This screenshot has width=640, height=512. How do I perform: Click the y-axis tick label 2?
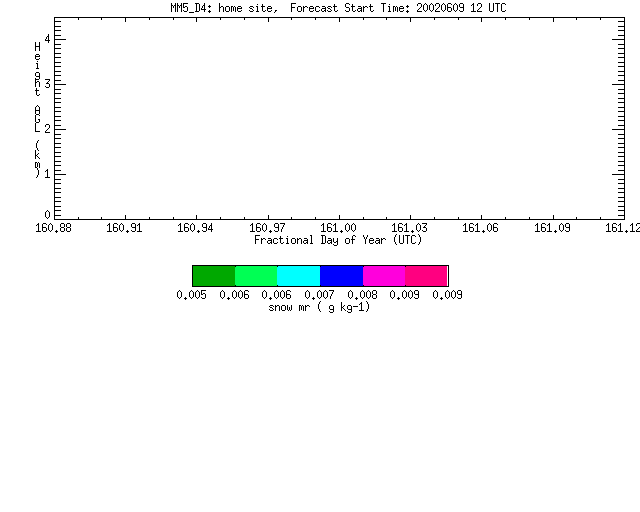[x=47, y=129]
